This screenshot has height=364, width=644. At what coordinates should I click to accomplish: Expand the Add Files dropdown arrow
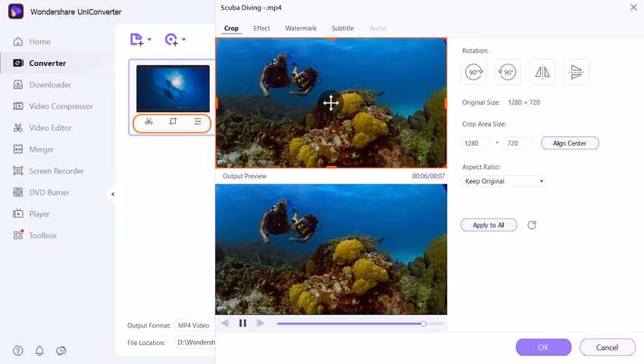tap(149, 39)
